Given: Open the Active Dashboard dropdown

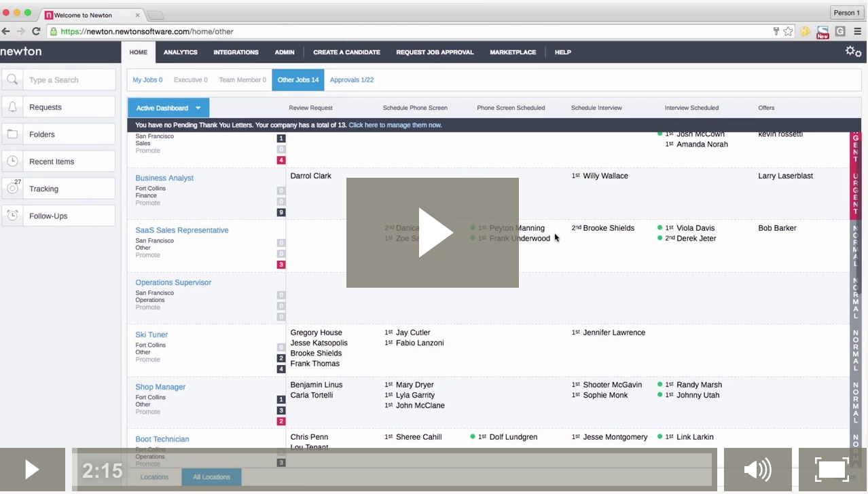Looking at the screenshot, I should [x=168, y=108].
